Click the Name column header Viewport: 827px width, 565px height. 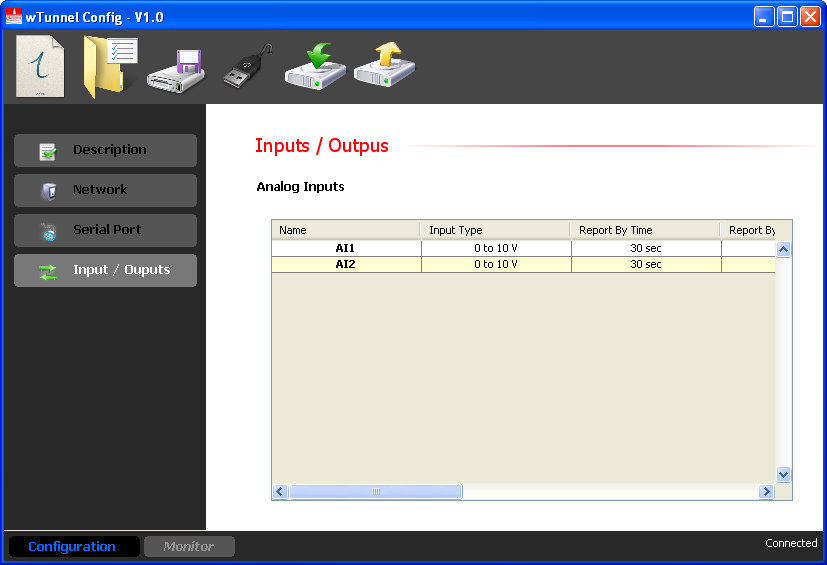tap(345, 230)
